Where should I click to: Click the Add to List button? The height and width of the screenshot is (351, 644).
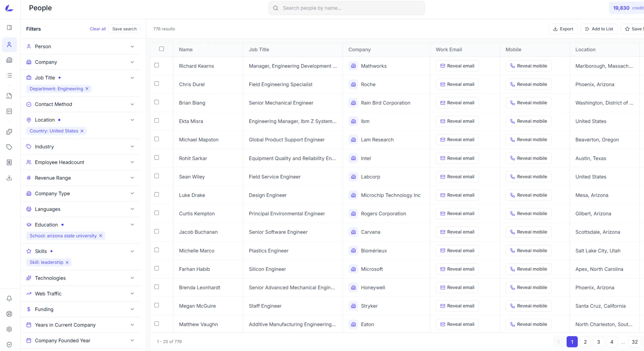[599, 29]
